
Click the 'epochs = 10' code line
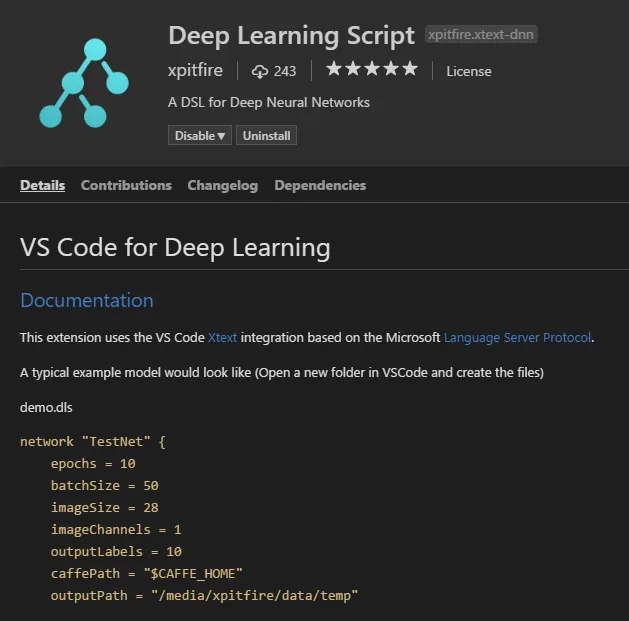tap(93, 464)
